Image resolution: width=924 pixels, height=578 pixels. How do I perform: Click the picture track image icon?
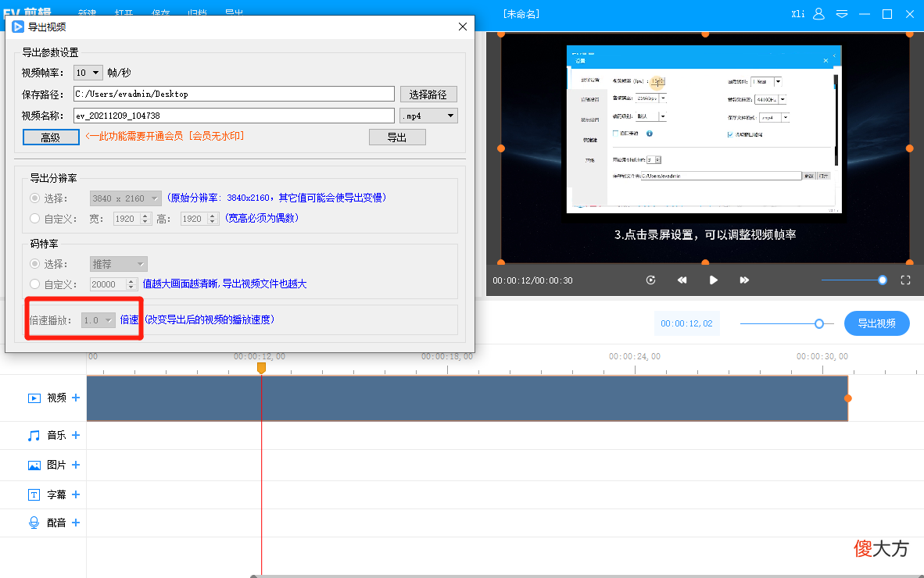tap(34, 466)
